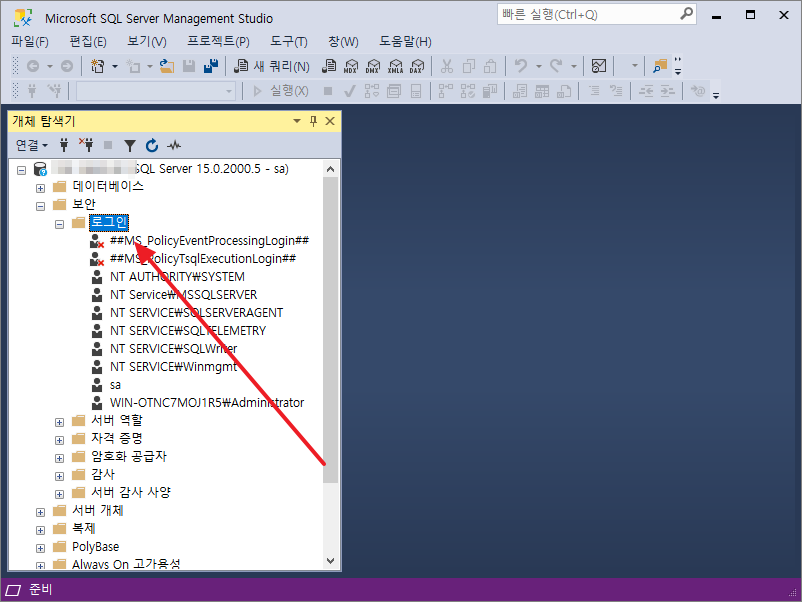
Task: Click the Filter funnel icon in Object Explorer
Action: click(x=130, y=146)
